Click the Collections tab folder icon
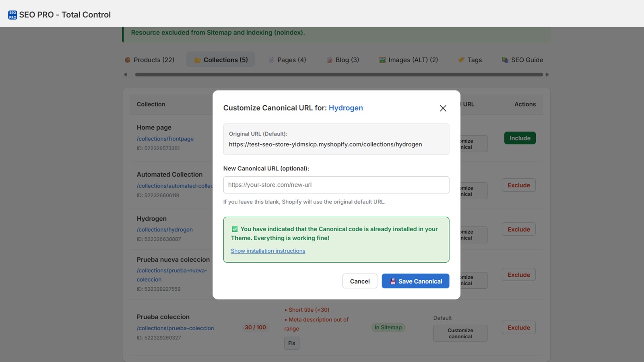Screen dimensions: 644x362 tap(198, 60)
